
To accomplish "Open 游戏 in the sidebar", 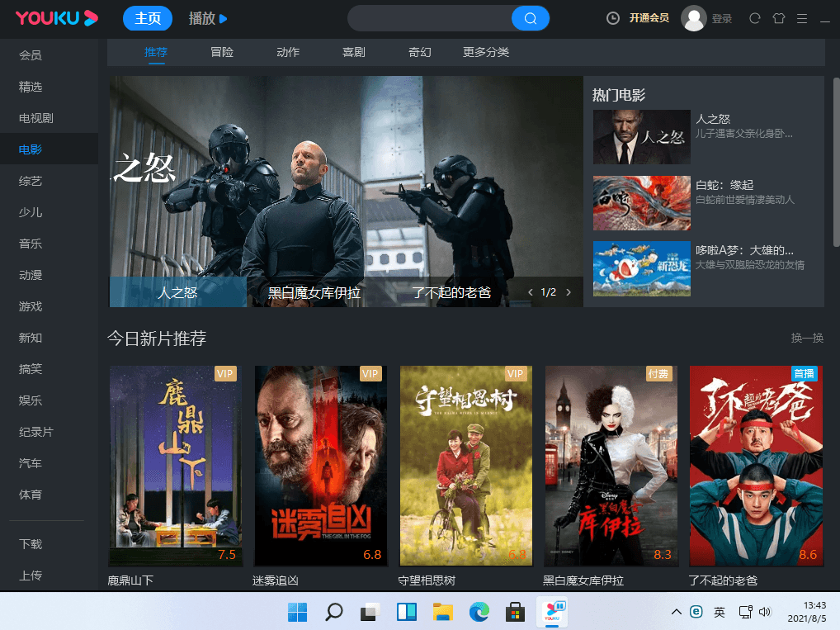I will 31,306.
